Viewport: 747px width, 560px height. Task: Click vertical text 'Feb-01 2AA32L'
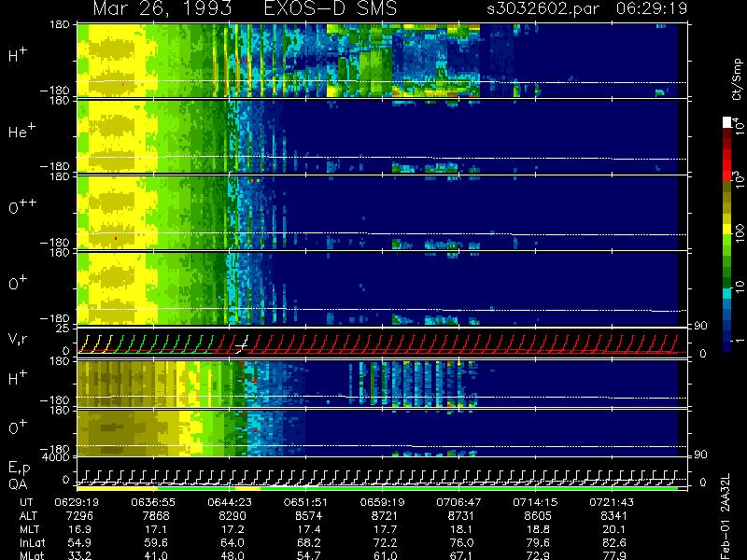[725, 516]
